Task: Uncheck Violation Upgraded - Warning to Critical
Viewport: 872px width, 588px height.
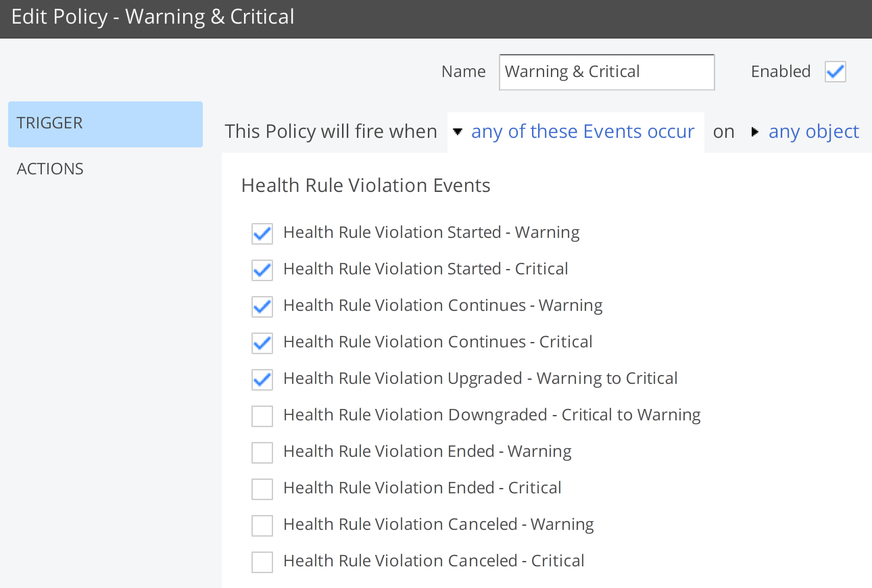Action: [x=262, y=380]
